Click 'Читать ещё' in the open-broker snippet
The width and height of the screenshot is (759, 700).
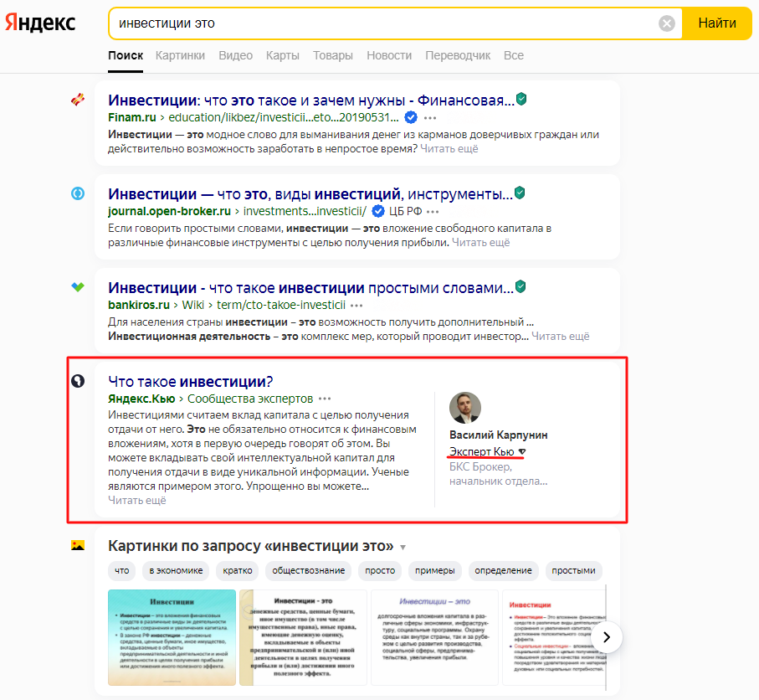(480, 242)
